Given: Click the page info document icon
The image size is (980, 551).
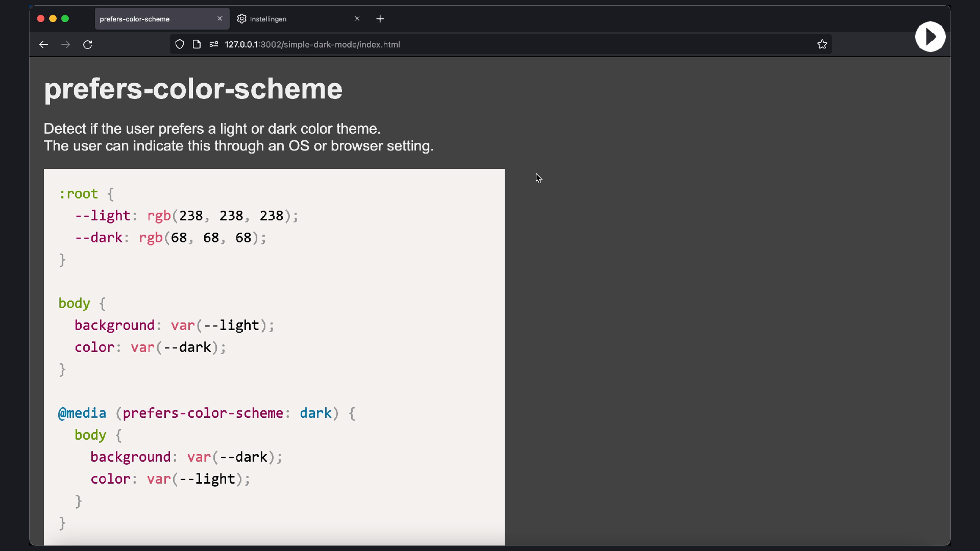Looking at the screenshot, I should pyautogui.click(x=197, y=44).
